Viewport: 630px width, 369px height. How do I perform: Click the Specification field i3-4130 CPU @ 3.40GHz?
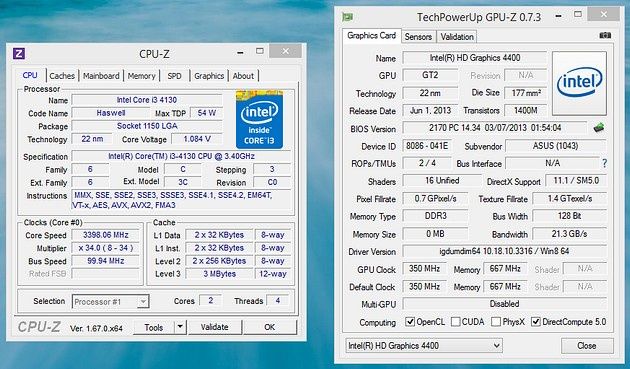pos(182,156)
